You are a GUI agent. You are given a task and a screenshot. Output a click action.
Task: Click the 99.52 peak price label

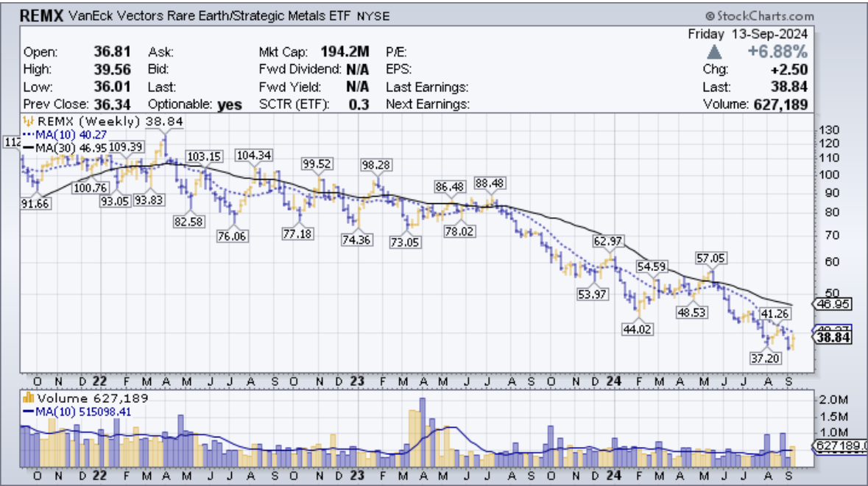(317, 164)
